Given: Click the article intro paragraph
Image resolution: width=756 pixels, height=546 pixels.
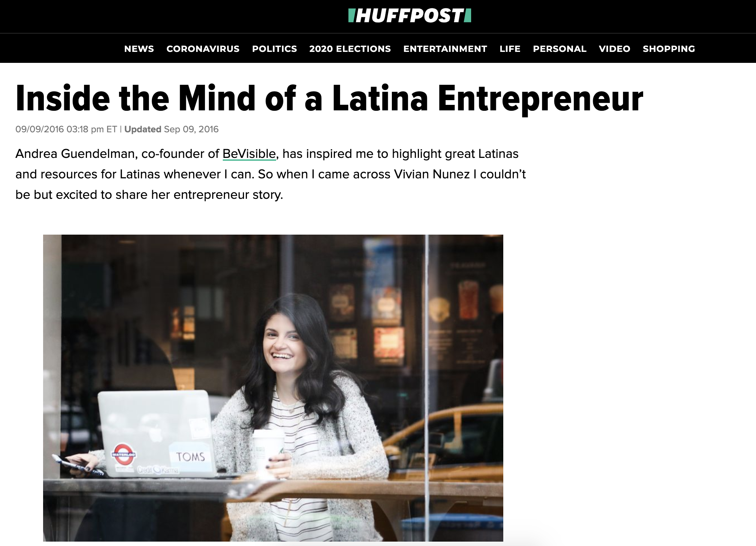Looking at the screenshot, I should pos(271,174).
